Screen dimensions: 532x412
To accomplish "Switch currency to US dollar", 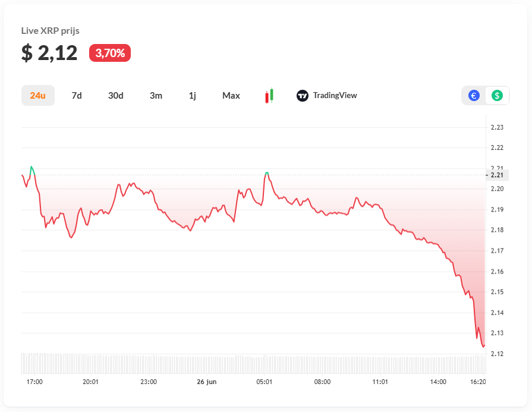I will click(x=497, y=95).
